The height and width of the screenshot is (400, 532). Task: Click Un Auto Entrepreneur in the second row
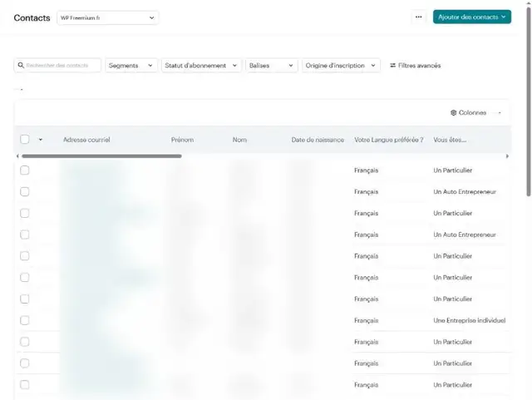click(465, 191)
